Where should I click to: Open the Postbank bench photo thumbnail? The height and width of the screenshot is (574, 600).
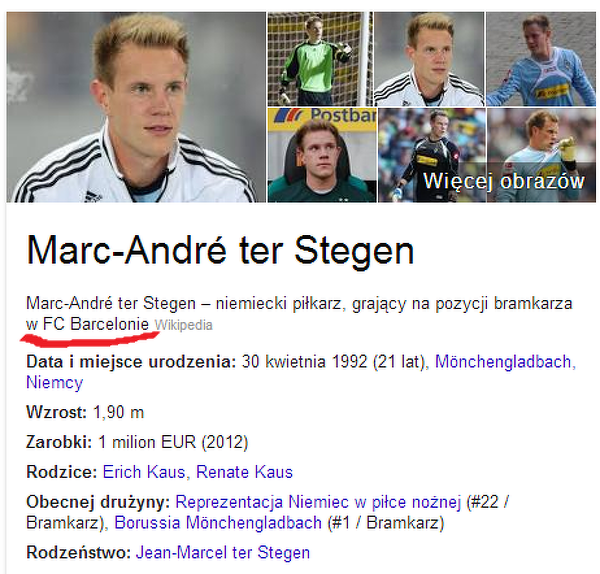(x=322, y=155)
